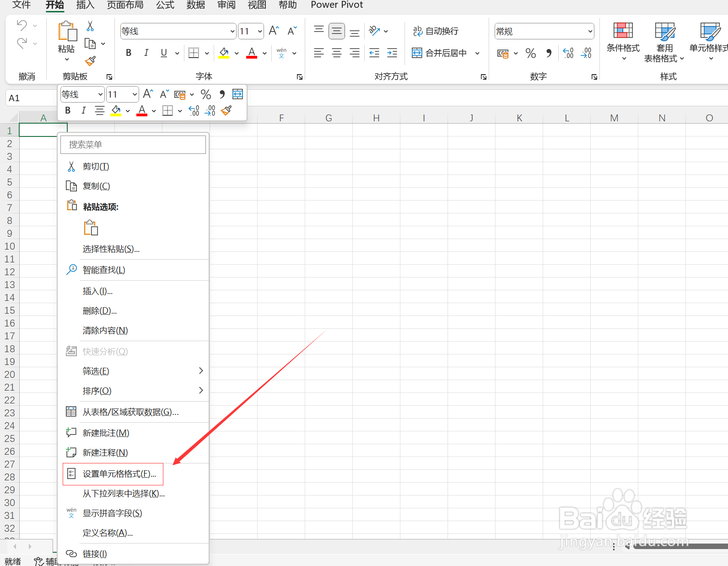Open Format as Table (套用表格格式)
This screenshot has height=566, width=728.
coord(663,42)
